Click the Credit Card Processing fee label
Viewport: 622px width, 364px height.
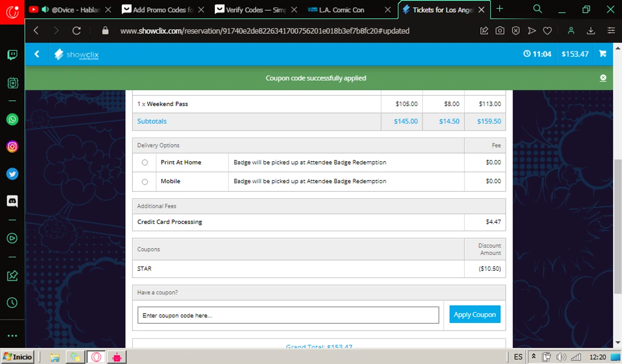(x=170, y=222)
